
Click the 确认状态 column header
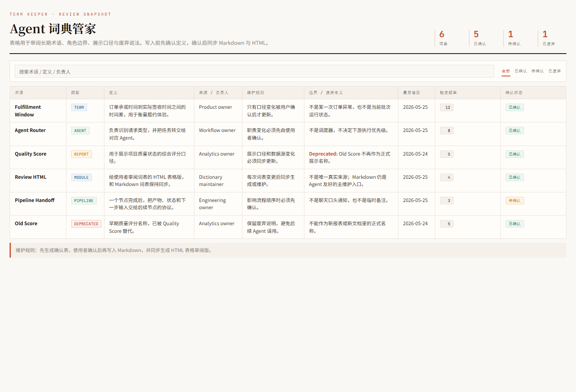click(533, 92)
